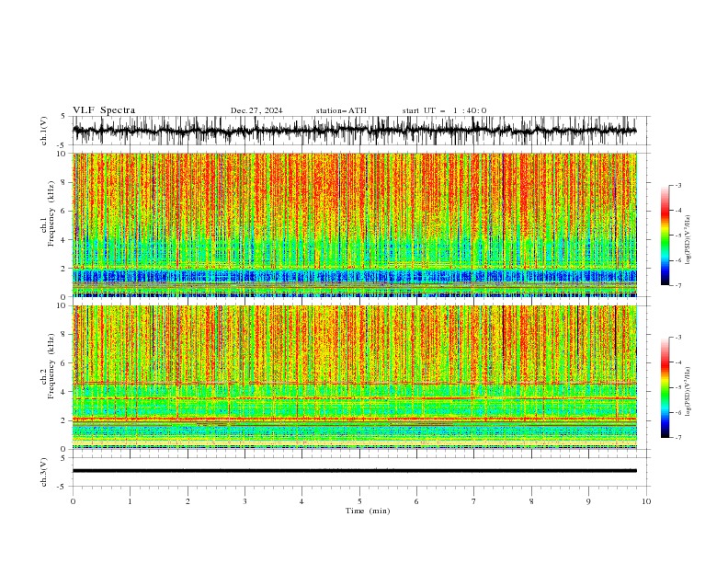Click the time axis tick label "7"

474,501
